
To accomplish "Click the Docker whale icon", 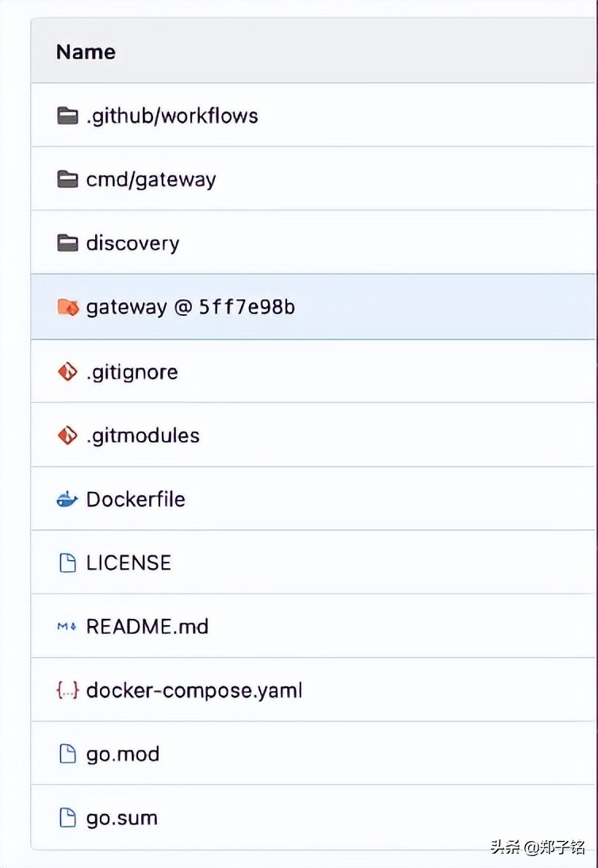I will 67,500.
